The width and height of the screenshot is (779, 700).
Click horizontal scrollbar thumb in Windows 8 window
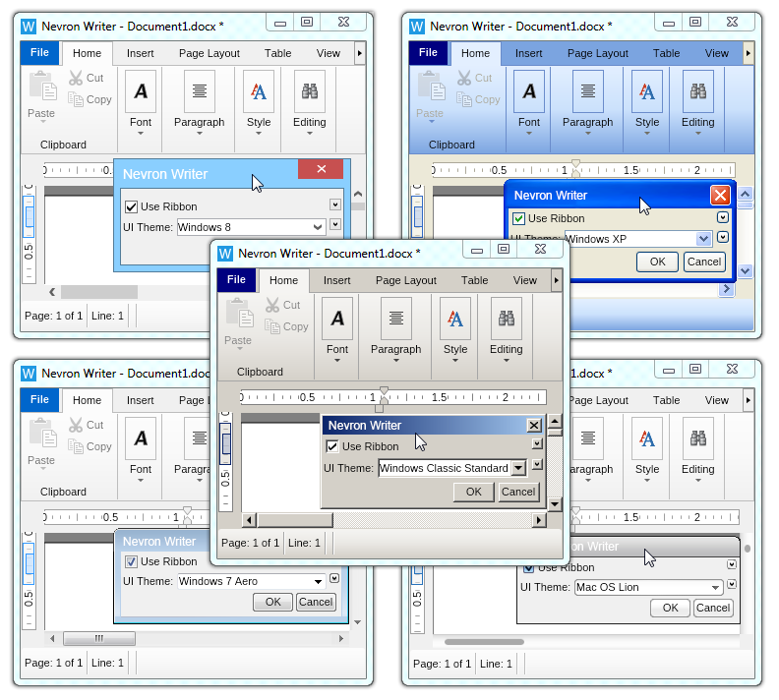(99, 292)
